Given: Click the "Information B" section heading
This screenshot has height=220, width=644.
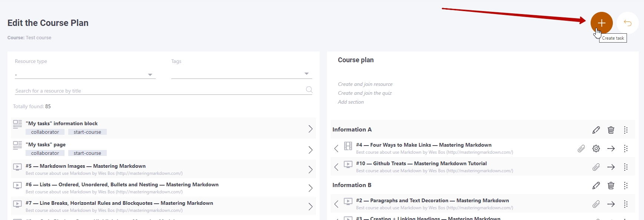Looking at the screenshot, I should pyautogui.click(x=352, y=185).
